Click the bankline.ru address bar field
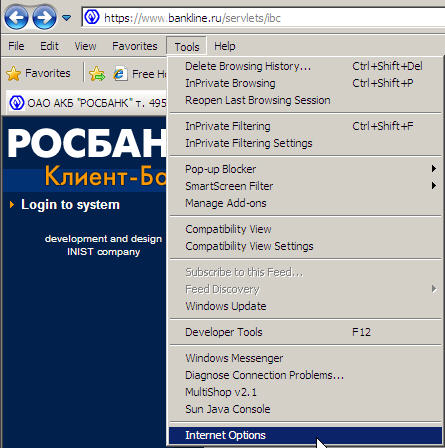 point(263,17)
